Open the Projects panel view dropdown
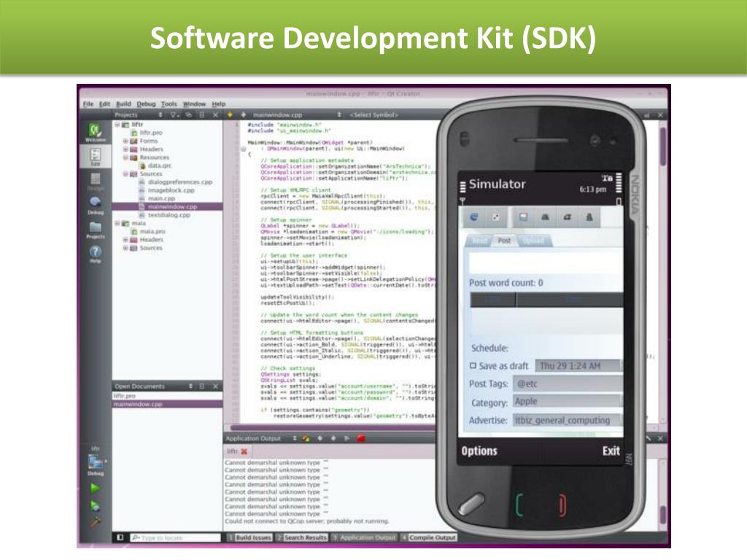The width and height of the screenshot is (747, 560). [160, 114]
